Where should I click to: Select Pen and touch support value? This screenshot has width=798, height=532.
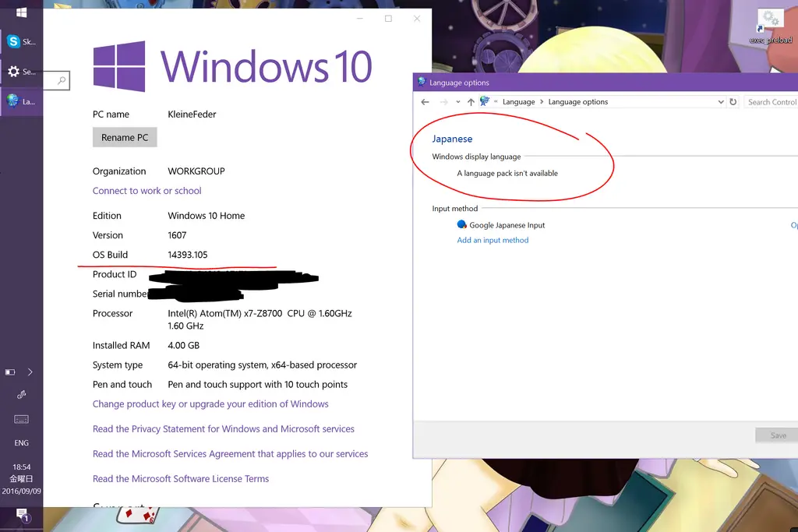tap(257, 385)
